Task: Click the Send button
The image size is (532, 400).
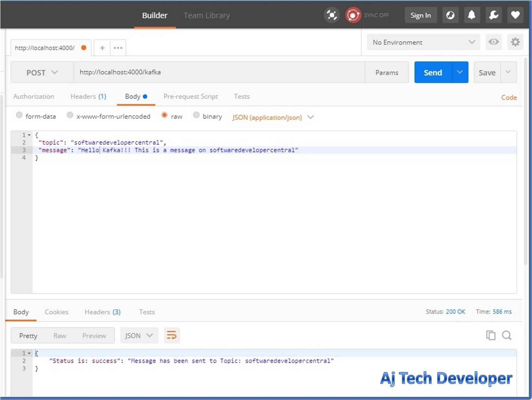Action: [x=432, y=72]
